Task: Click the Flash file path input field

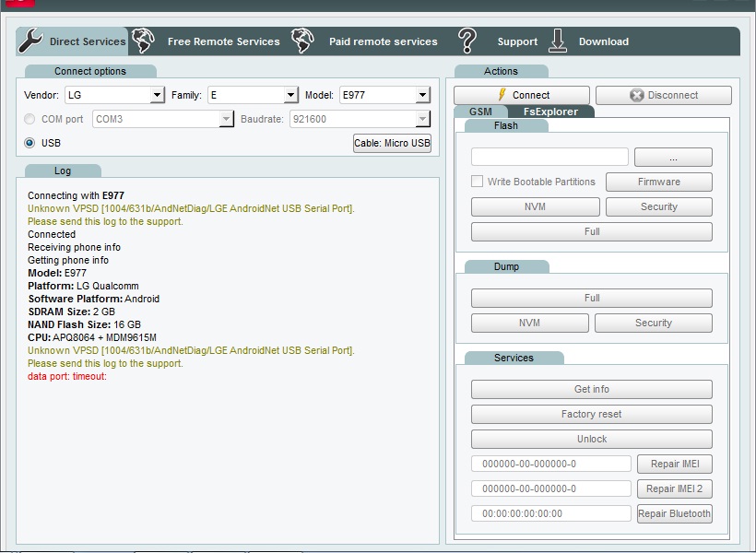Action: click(549, 158)
